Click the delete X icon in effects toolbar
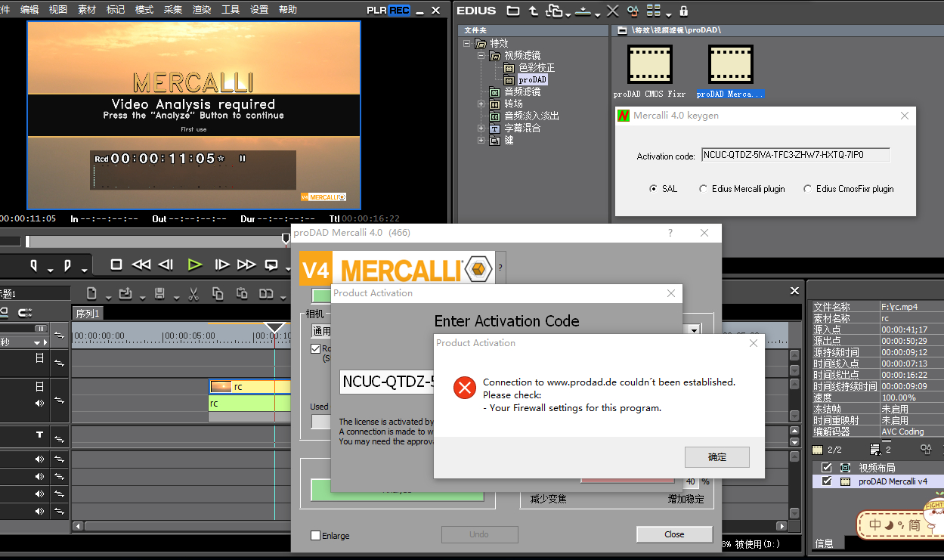The image size is (944, 560). pyautogui.click(x=612, y=11)
